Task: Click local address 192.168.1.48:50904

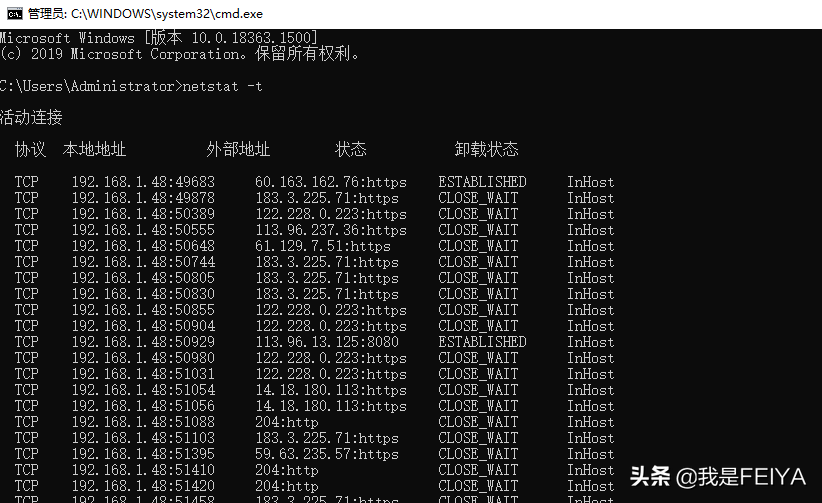Action: point(143,326)
